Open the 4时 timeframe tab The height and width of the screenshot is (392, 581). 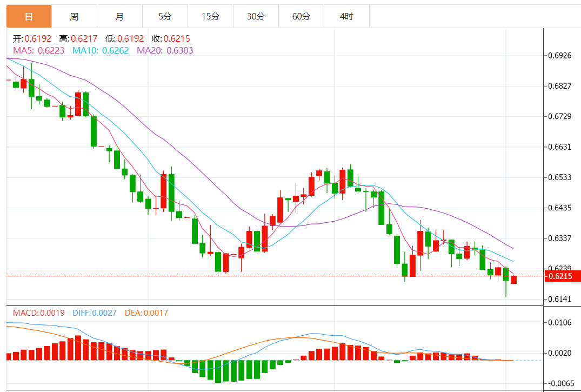point(347,16)
